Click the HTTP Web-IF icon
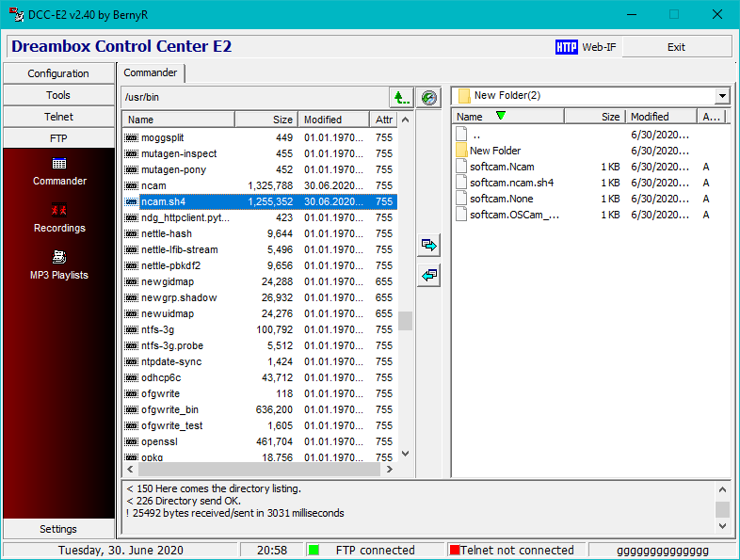The height and width of the screenshot is (560, 740). [567, 47]
